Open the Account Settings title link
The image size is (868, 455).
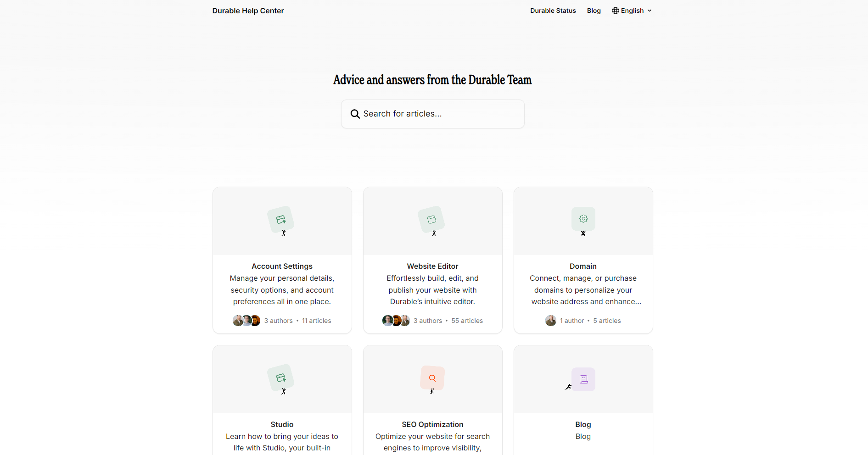click(282, 266)
